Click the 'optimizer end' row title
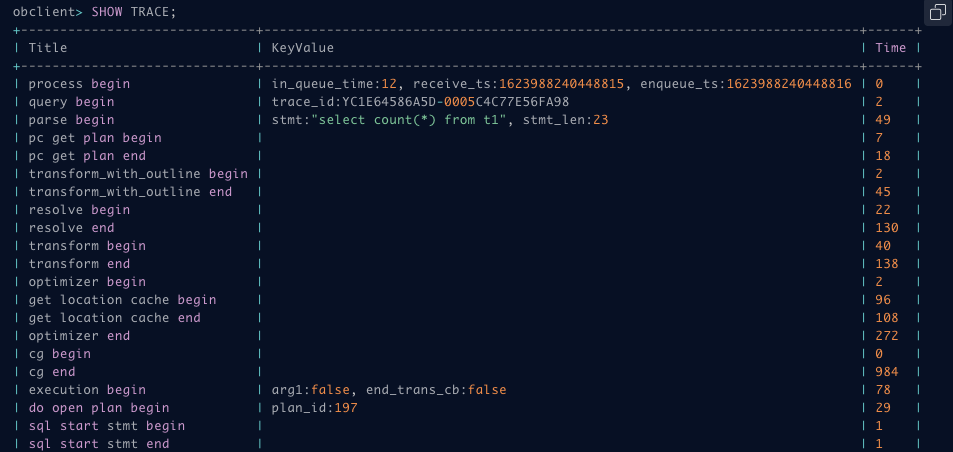The image size is (953, 452). tap(79, 335)
